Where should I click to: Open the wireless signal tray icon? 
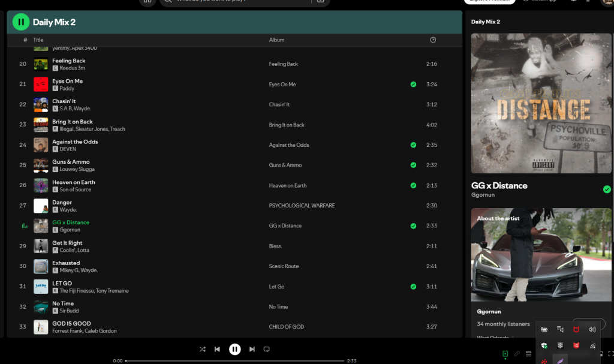click(592, 345)
